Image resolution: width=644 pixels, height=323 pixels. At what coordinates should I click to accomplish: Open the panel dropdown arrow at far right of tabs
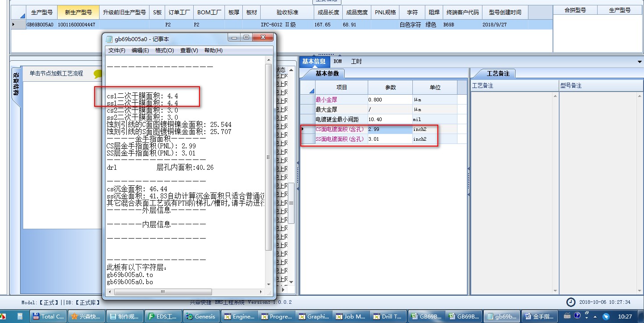click(640, 62)
